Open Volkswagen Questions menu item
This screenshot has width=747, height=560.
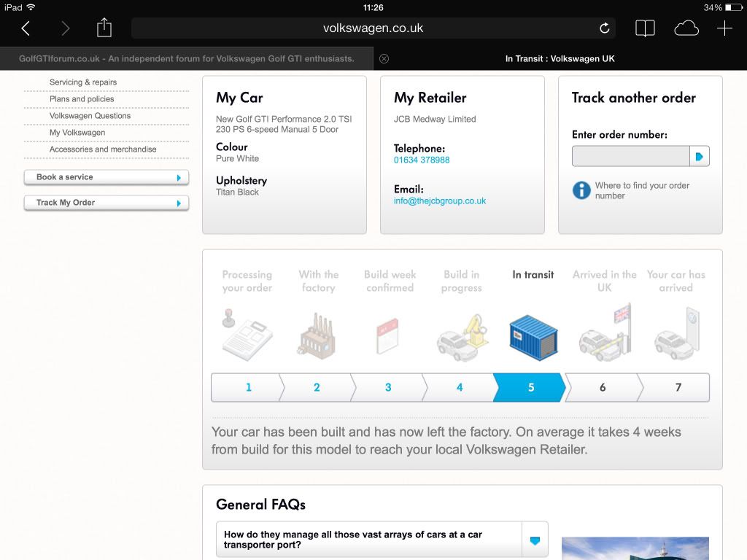pyautogui.click(x=90, y=116)
